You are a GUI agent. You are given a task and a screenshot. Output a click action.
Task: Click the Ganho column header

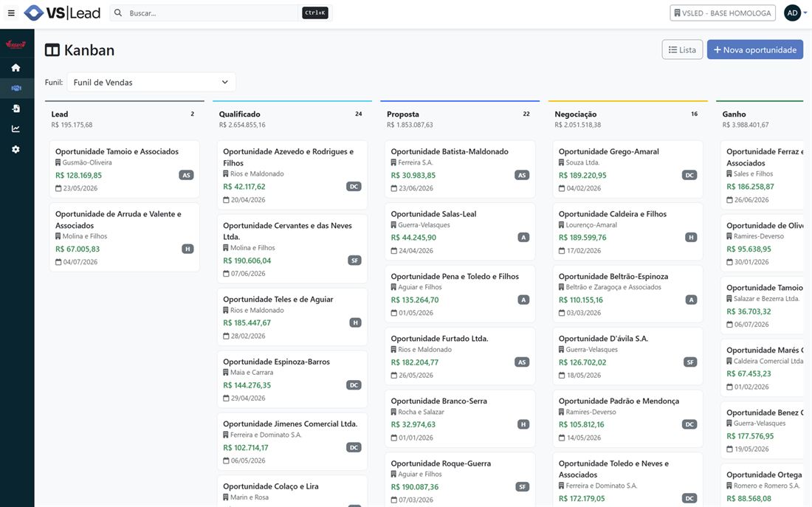pos(734,114)
